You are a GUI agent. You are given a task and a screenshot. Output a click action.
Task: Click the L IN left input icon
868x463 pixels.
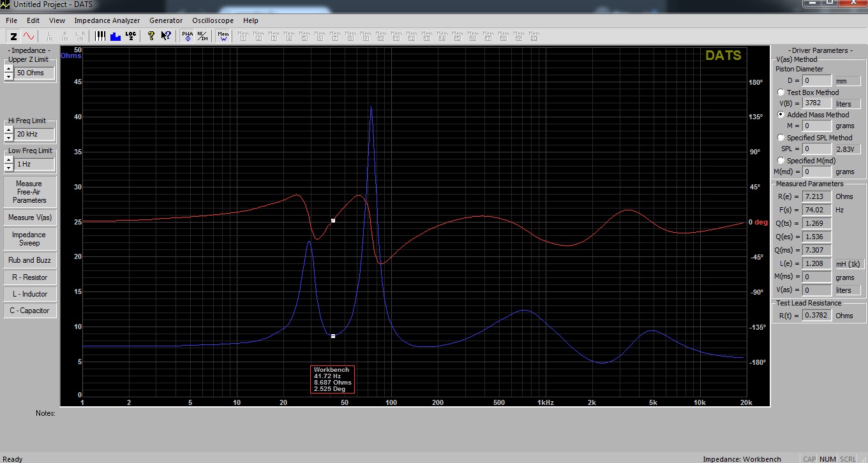tap(50, 36)
